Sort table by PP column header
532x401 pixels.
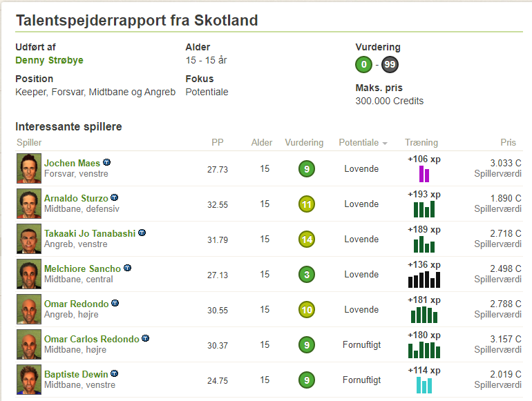[x=218, y=142]
